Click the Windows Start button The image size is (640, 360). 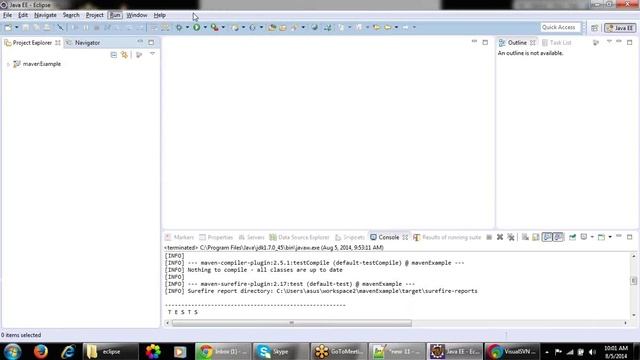[x=12, y=351]
